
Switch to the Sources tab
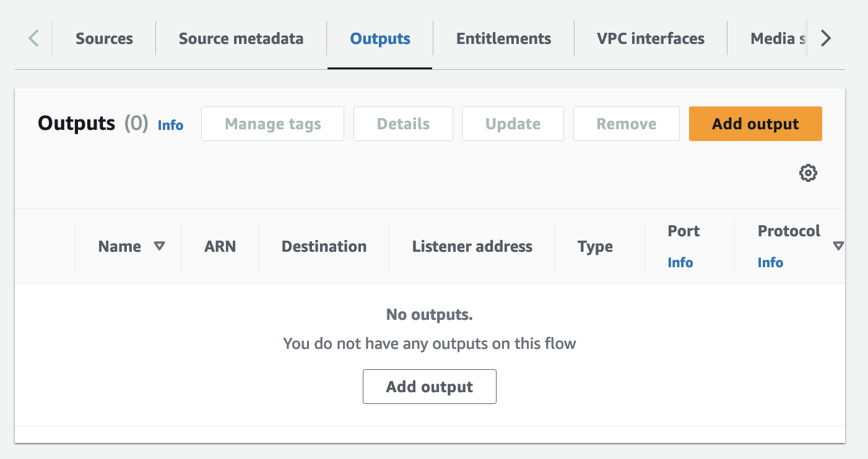(104, 38)
